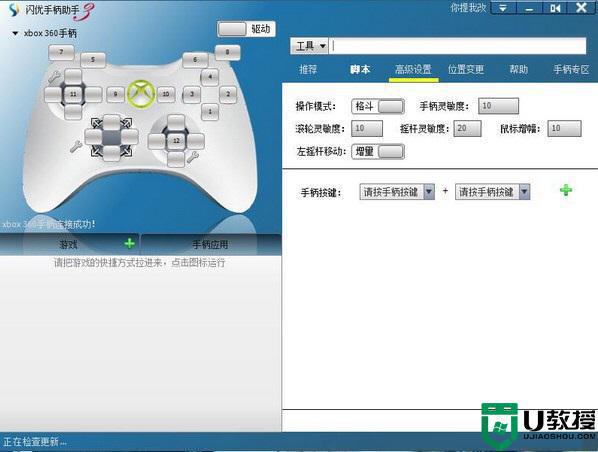The width and height of the screenshot is (598, 452).
Task: Click the 你提我改 feedback link
Action: pyautogui.click(x=468, y=8)
